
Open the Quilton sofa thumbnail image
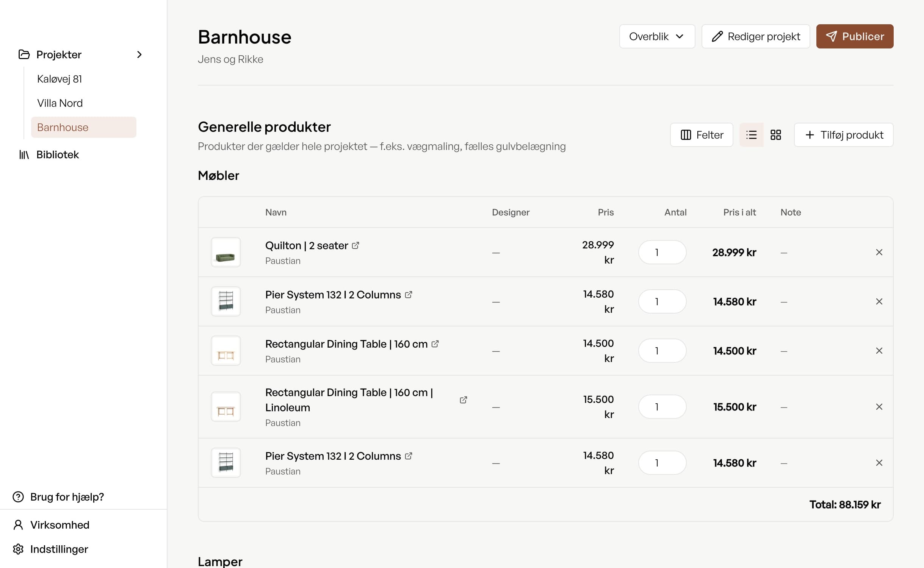click(x=226, y=252)
